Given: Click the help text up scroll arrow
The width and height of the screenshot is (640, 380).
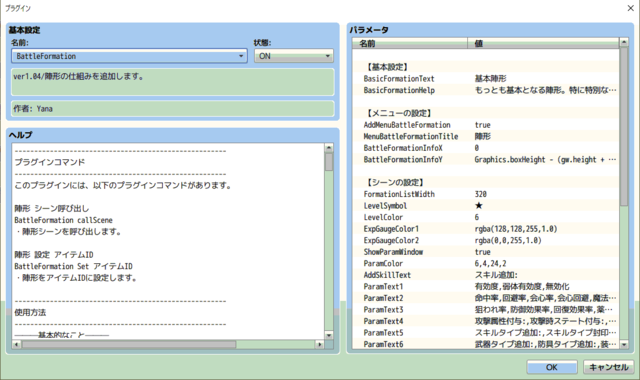Looking at the screenshot, I should point(329,147).
